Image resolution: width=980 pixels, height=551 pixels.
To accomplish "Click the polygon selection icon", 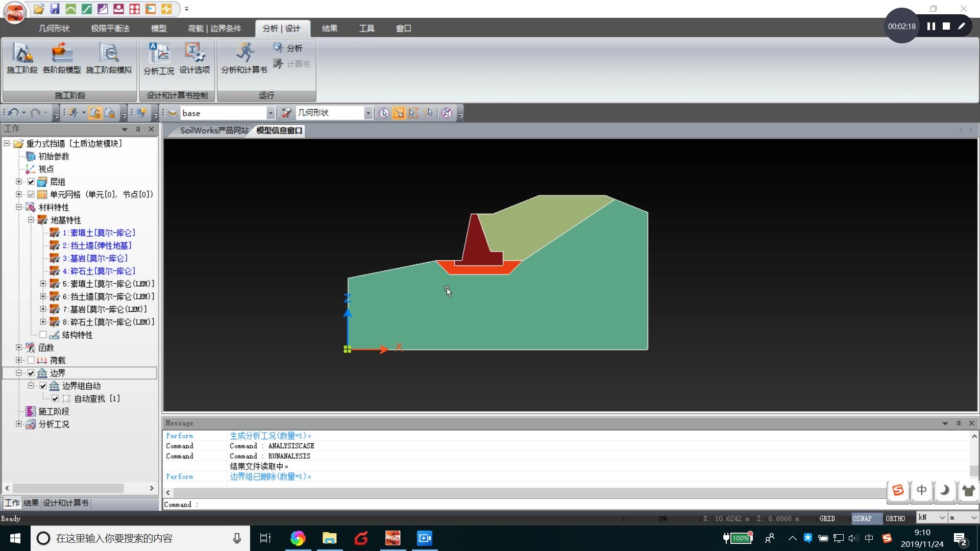I will (413, 113).
